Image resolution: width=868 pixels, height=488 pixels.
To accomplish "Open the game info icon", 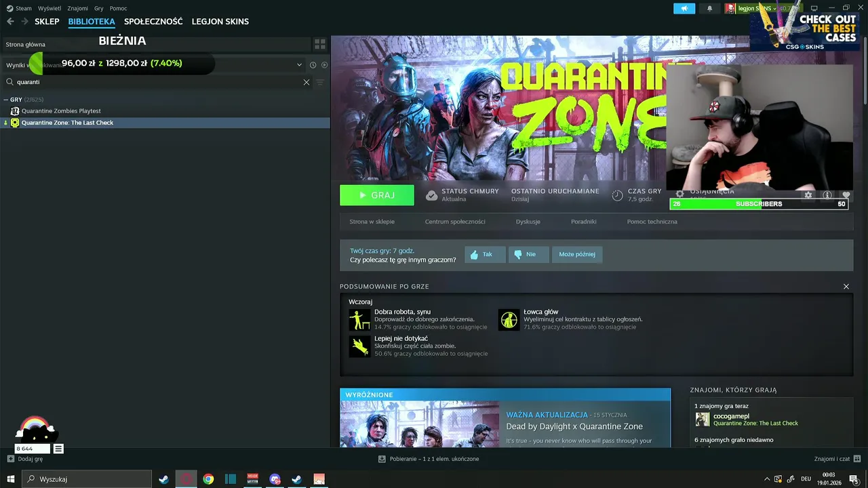I will (827, 195).
